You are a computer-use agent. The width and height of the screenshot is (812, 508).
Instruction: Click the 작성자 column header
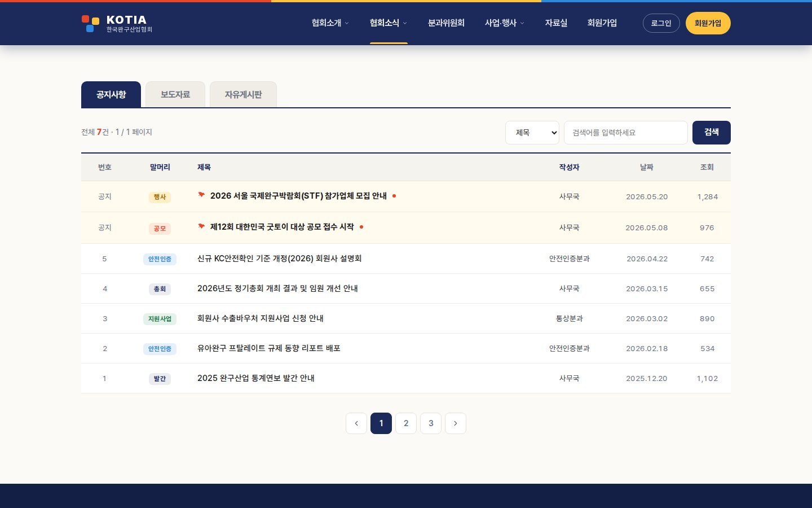point(570,167)
